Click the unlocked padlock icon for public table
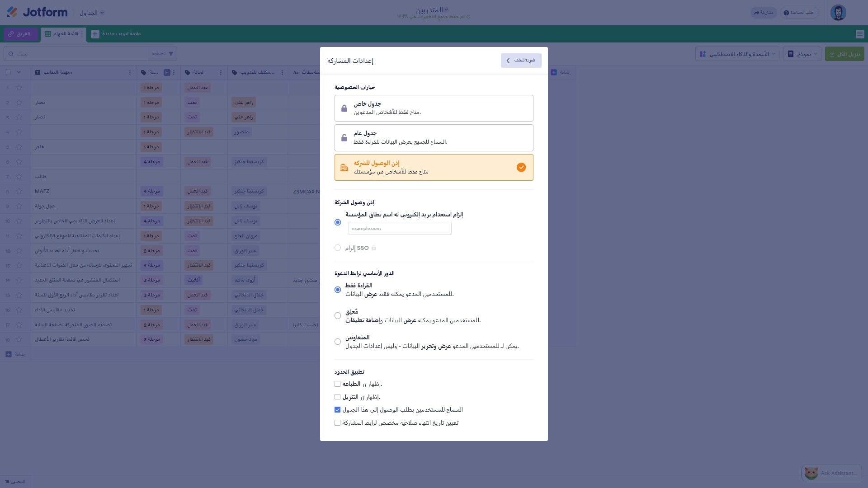This screenshot has height=488, width=868. point(344,138)
